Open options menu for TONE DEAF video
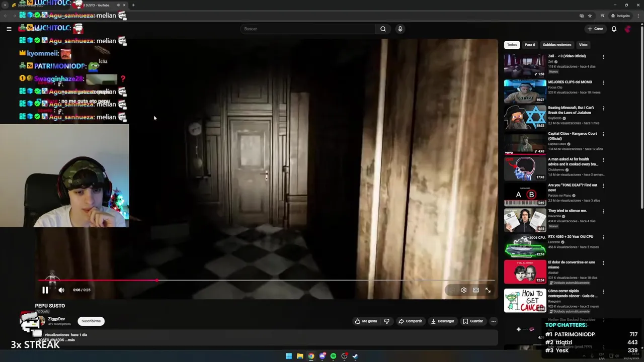 pos(603,186)
